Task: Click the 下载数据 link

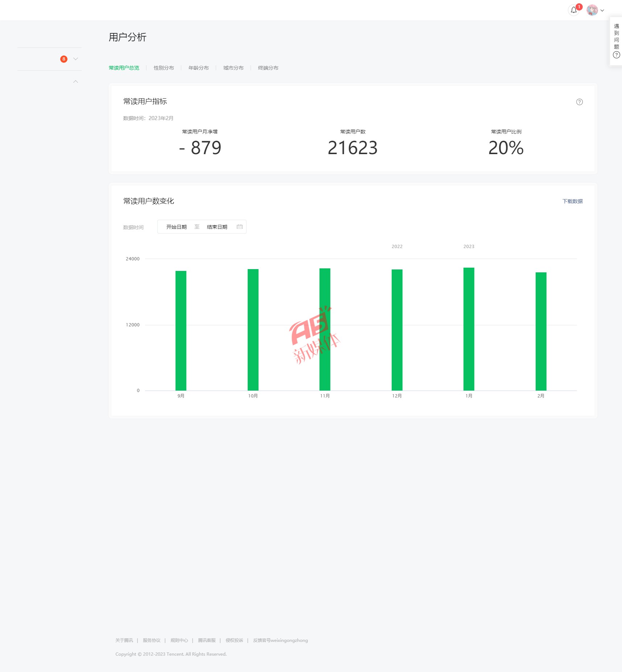Action: tap(572, 201)
